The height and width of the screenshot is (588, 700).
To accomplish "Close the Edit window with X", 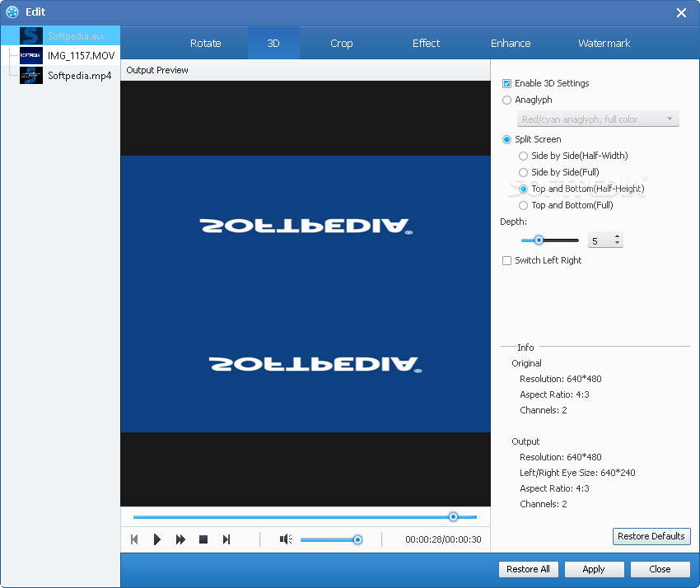I will pyautogui.click(x=681, y=12).
